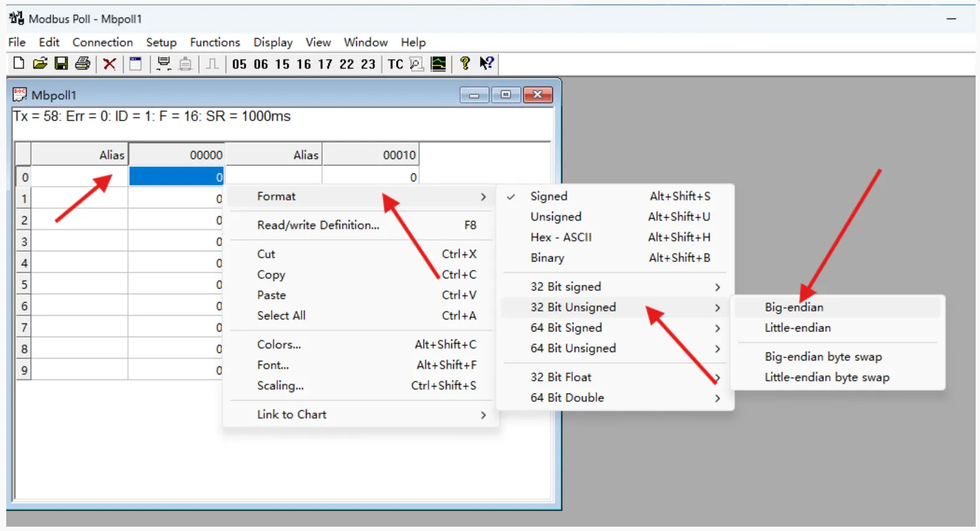This screenshot has width=980, height=531.
Task: Select function 23 in the toolbar
Action: [368, 64]
